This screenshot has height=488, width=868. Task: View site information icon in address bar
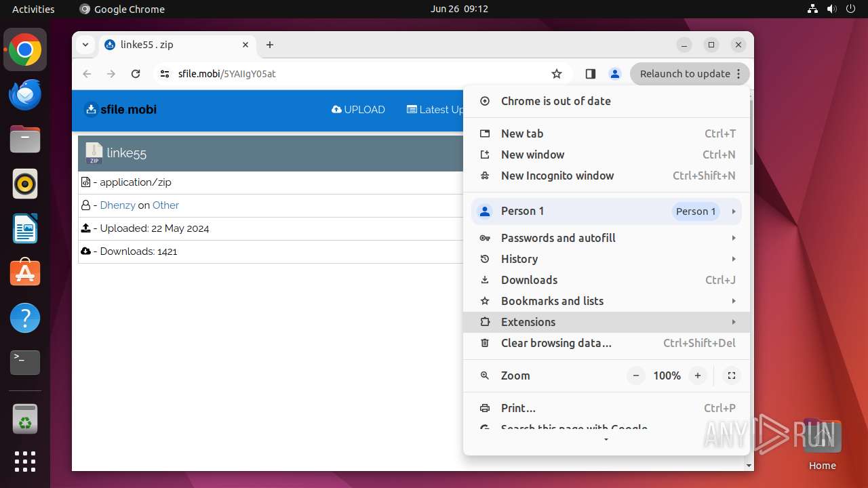tap(164, 74)
